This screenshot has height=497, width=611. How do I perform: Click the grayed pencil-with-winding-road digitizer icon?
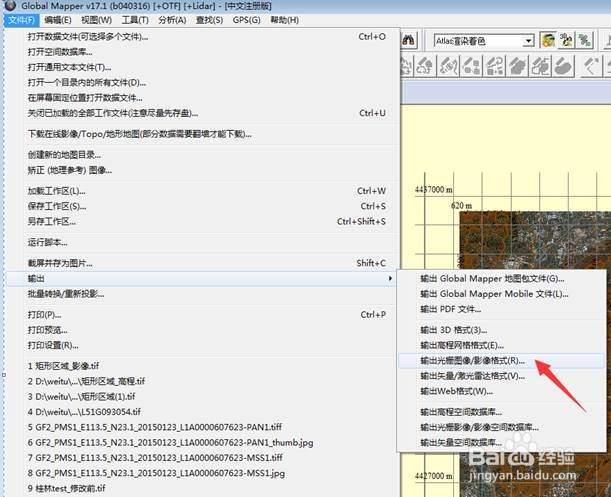click(449, 66)
